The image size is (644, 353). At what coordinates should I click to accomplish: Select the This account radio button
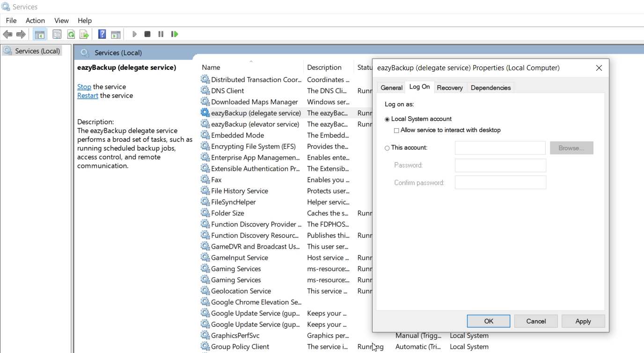(387, 148)
